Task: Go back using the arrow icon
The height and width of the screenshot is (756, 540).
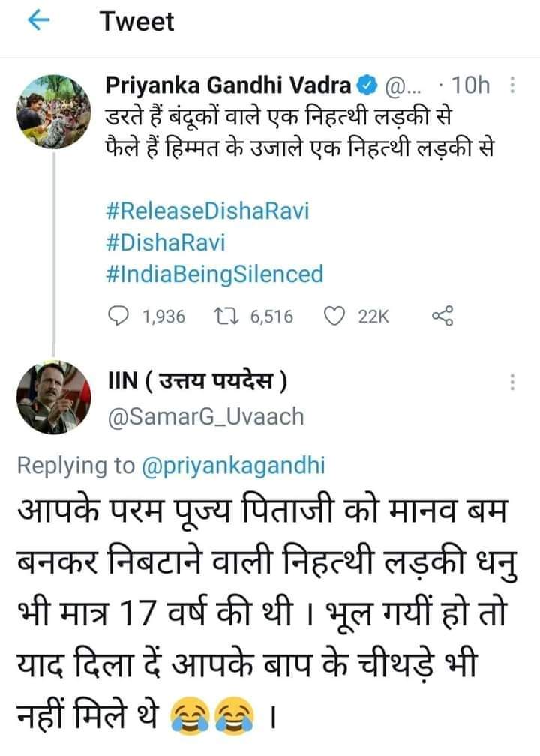Action: [39, 21]
